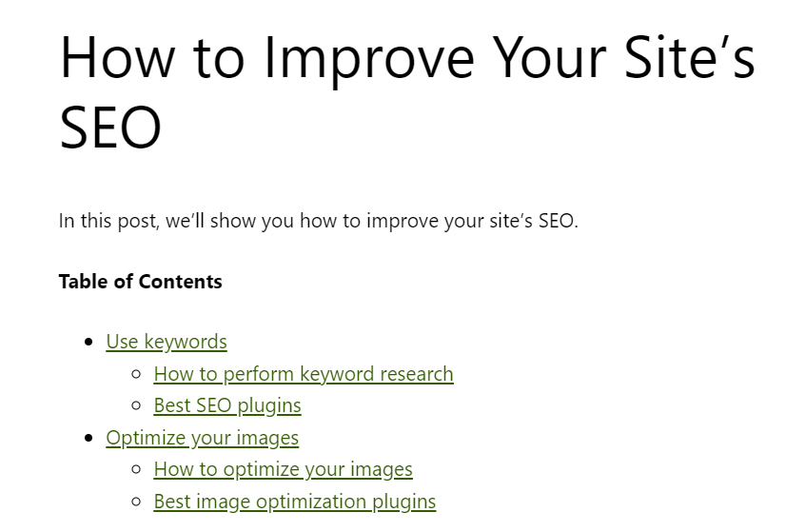Click the bullet beside Optimize your images
805x532 pixels.
89,438
